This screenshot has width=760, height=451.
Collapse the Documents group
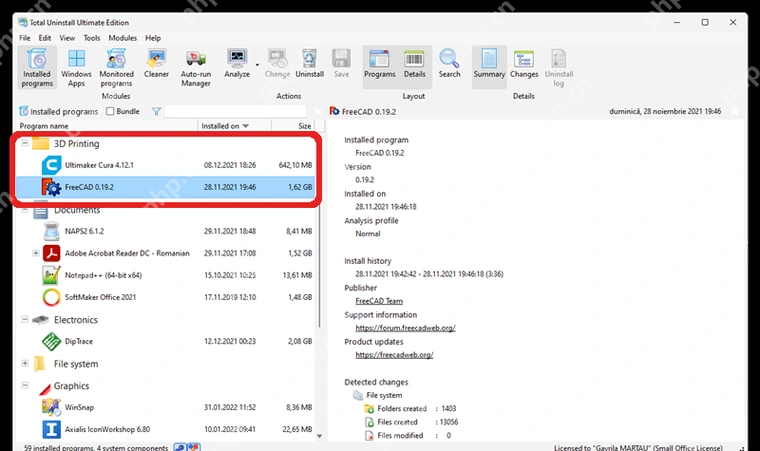coord(25,210)
